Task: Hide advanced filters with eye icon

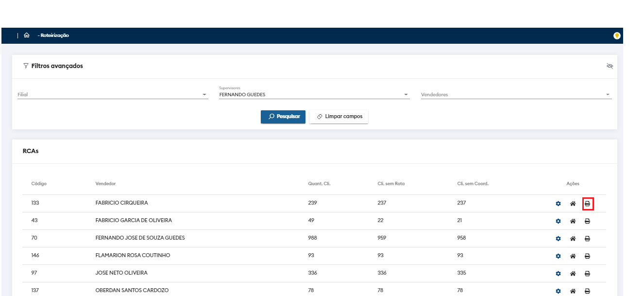Action: (610, 66)
